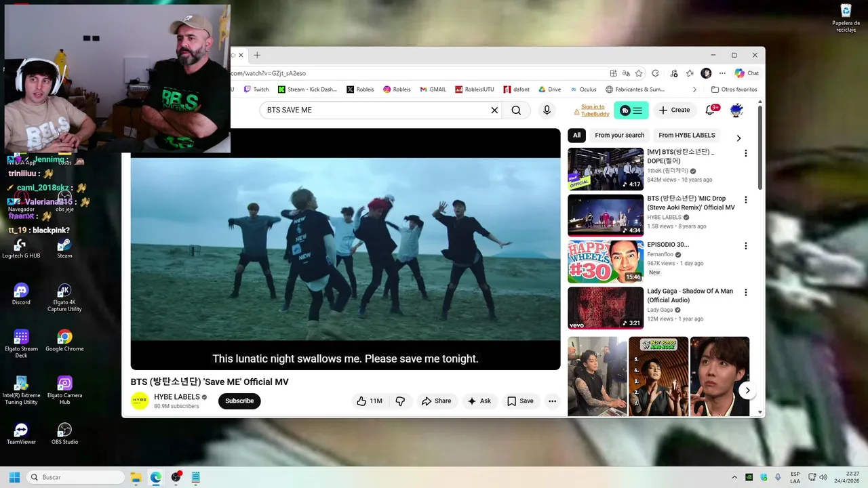This screenshot has height=488, width=868.
Task: Open the OBS Studio desktop icon
Action: [x=64, y=434]
